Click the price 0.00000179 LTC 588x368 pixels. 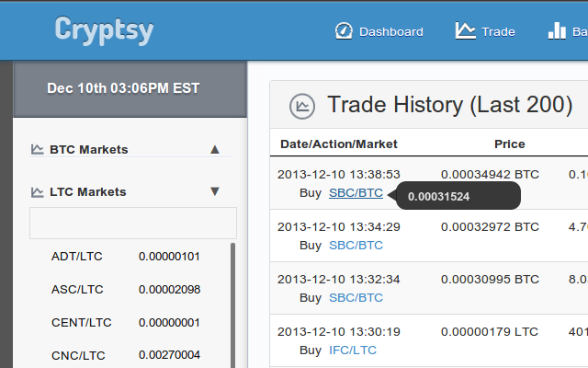pos(490,332)
